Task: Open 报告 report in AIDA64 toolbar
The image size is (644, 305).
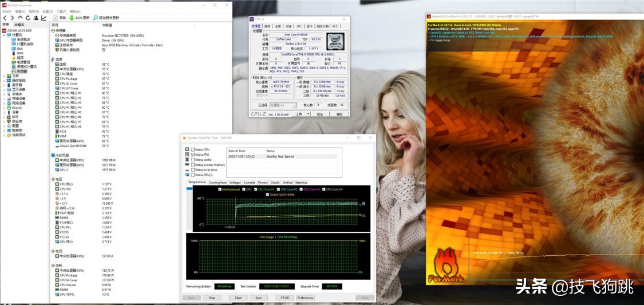Action: [59, 18]
